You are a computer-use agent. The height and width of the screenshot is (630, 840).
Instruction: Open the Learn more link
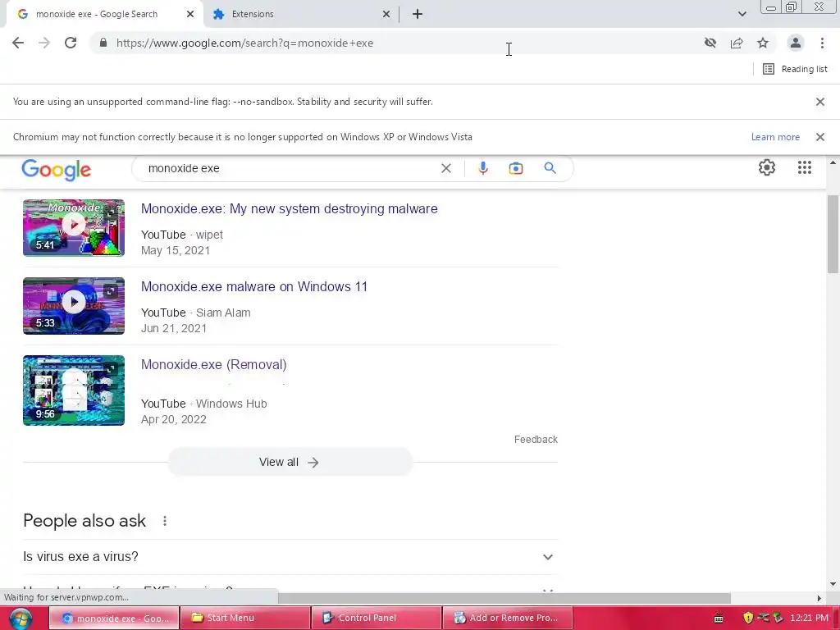tap(775, 137)
